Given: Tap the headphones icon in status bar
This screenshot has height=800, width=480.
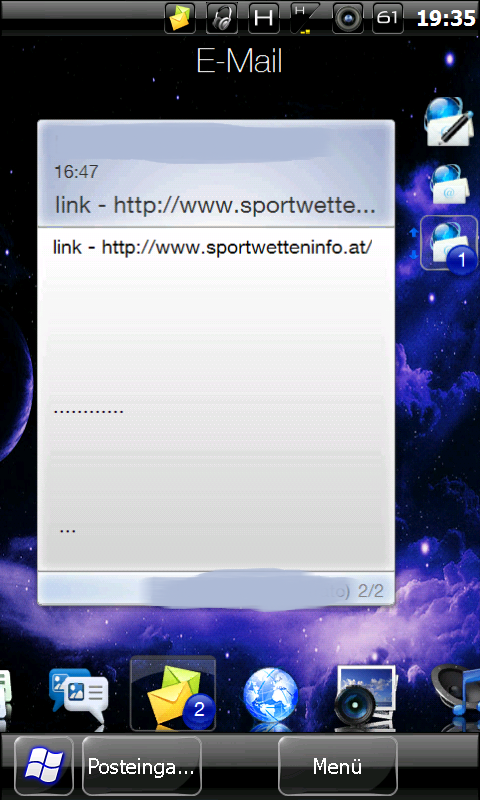Looking at the screenshot, I should [221, 18].
